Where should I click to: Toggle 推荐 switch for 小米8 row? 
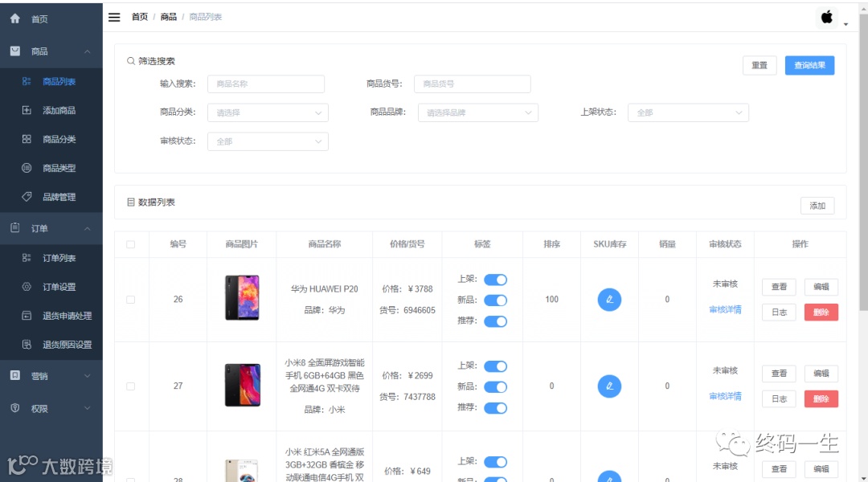coord(495,408)
